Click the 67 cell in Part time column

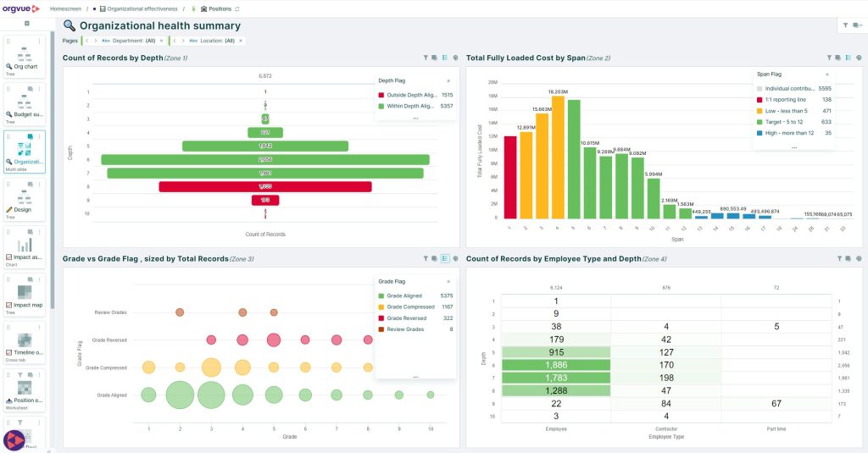coord(776,404)
